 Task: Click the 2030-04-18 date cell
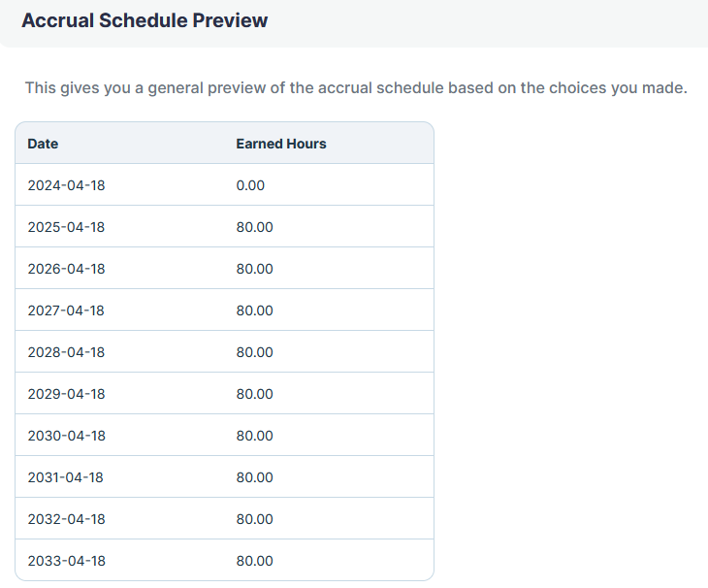pos(66,436)
